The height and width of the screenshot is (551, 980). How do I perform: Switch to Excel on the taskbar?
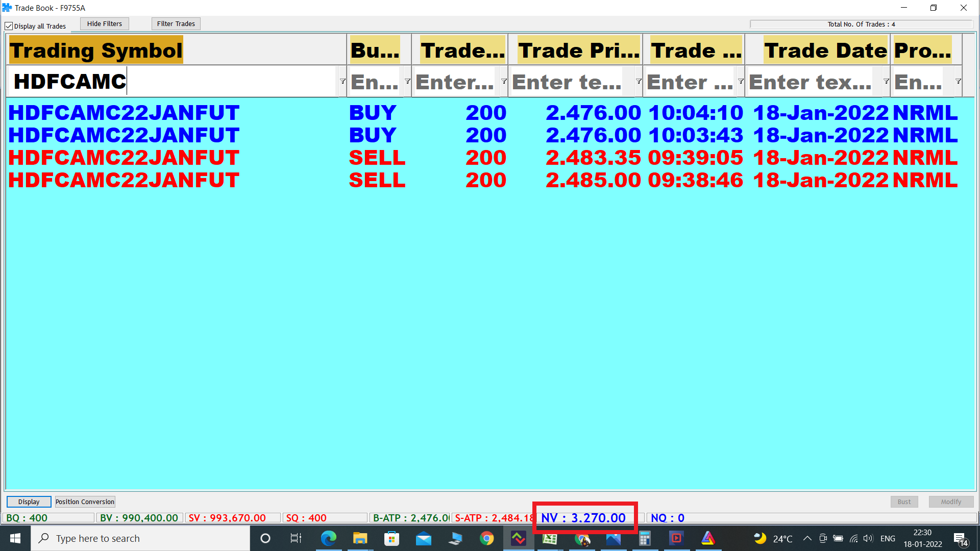tap(550, 538)
